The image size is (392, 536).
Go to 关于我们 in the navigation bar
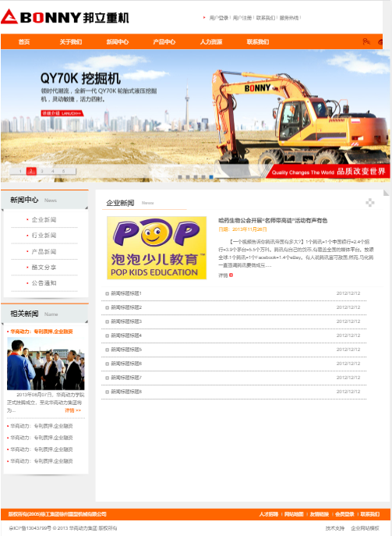point(71,41)
